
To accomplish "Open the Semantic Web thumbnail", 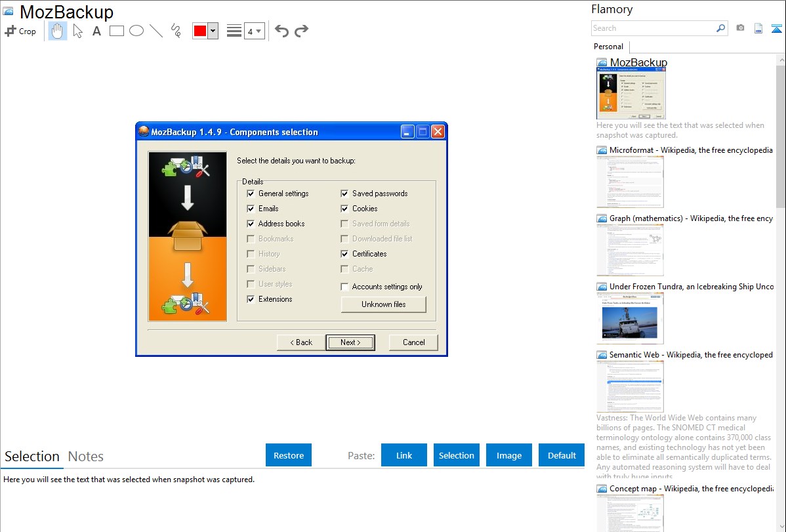I will coord(630,386).
